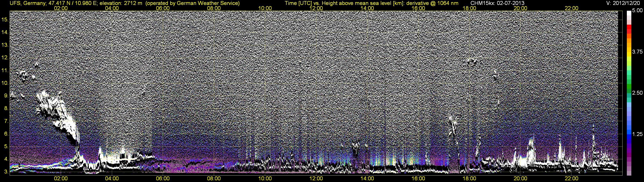Image resolution: width=644 pixels, height=182 pixels.
Task: Click the height axis label '14.'
Action: [x=5, y=32]
